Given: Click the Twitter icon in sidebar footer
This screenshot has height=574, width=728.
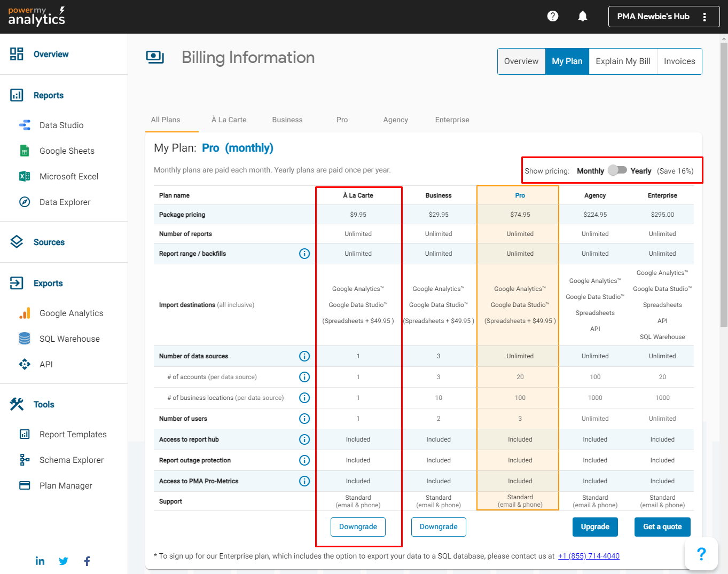Looking at the screenshot, I should click(x=64, y=561).
